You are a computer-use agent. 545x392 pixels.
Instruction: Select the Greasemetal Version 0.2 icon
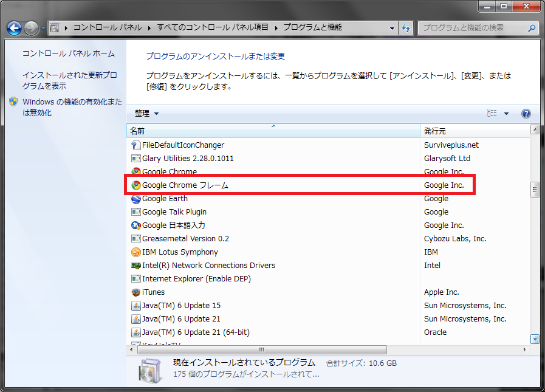[136, 239]
